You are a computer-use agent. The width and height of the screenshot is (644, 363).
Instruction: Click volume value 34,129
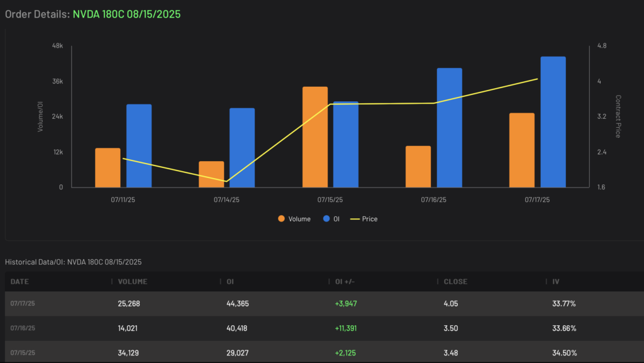point(128,353)
